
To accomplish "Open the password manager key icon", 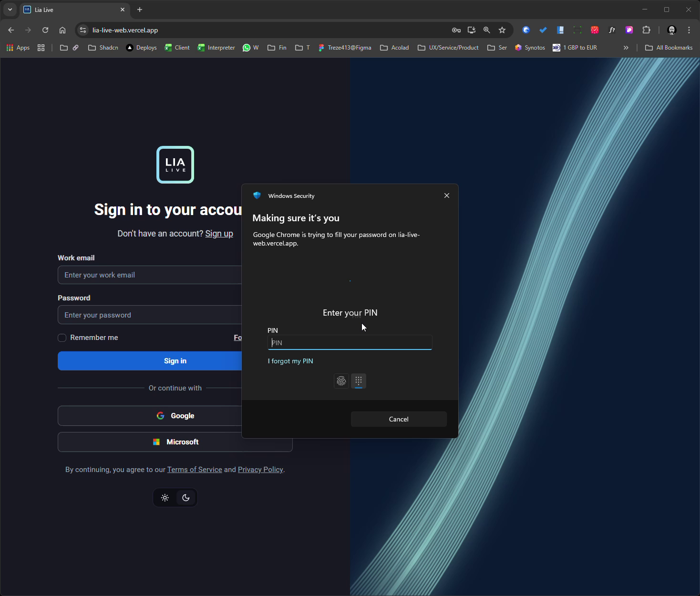I will (x=456, y=30).
